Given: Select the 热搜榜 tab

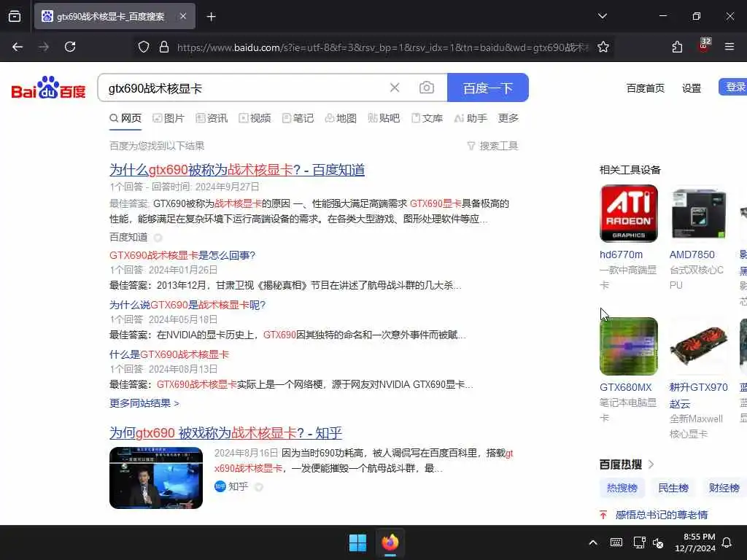Looking at the screenshot, I should click(x=622, y=488).
